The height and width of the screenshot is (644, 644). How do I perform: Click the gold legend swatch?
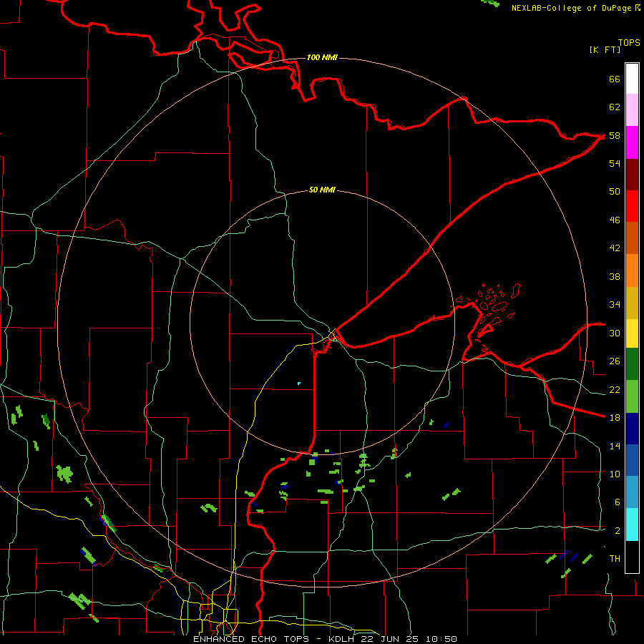632,303
